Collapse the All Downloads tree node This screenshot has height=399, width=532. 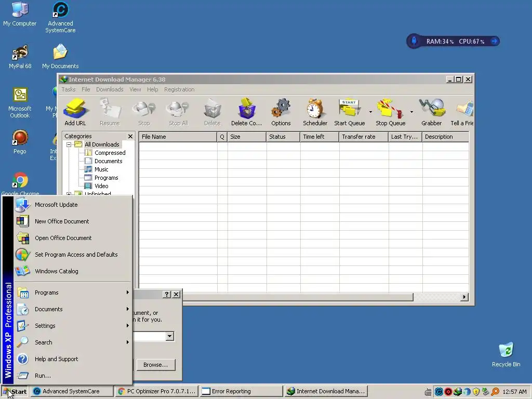click(x=69, y=144)
